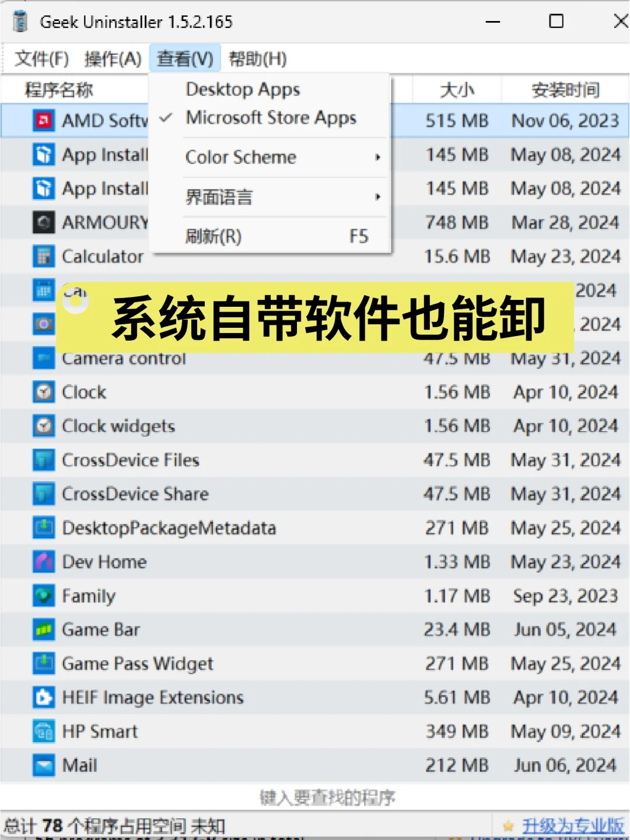This screenshot has height=840, width=630.
Task: Click the program search input field
Action: [x=315, y=797]
